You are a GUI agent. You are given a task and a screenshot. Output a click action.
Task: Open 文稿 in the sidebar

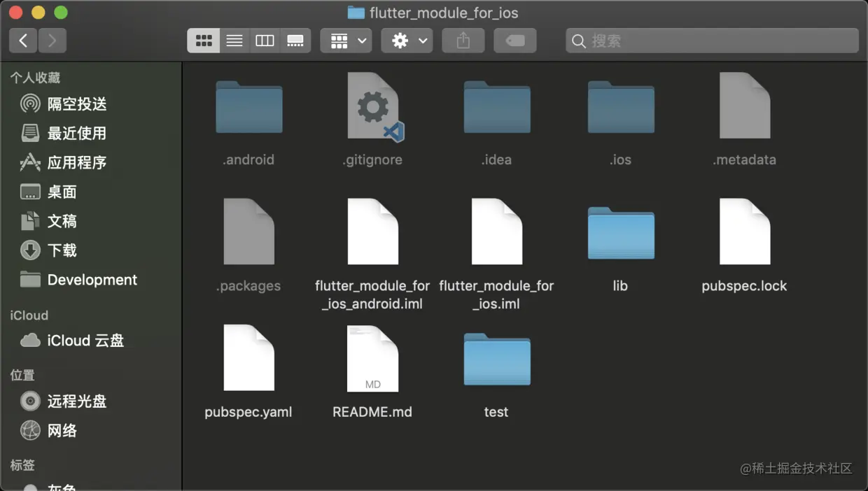(x=91, y=221)
